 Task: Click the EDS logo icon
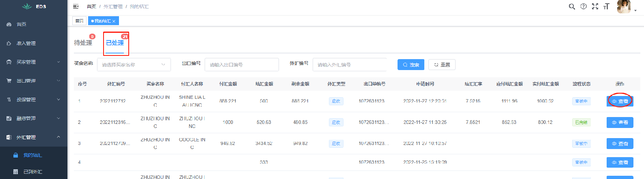[x=27, y=6]
